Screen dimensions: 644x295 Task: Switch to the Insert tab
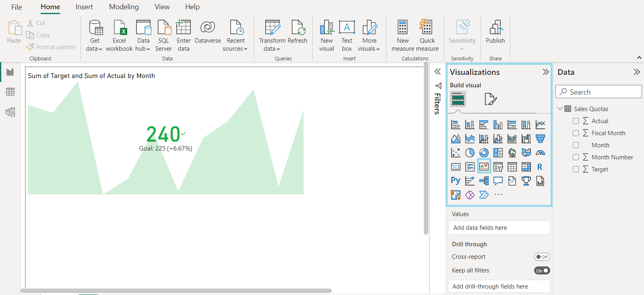coord(84,7)
